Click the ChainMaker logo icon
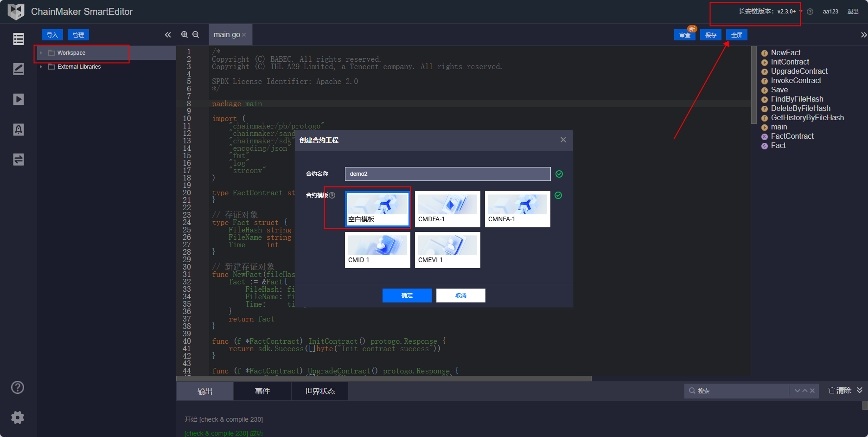Image resolution: width=868 pixels, height=437 pixels. [x=16, y=12]
